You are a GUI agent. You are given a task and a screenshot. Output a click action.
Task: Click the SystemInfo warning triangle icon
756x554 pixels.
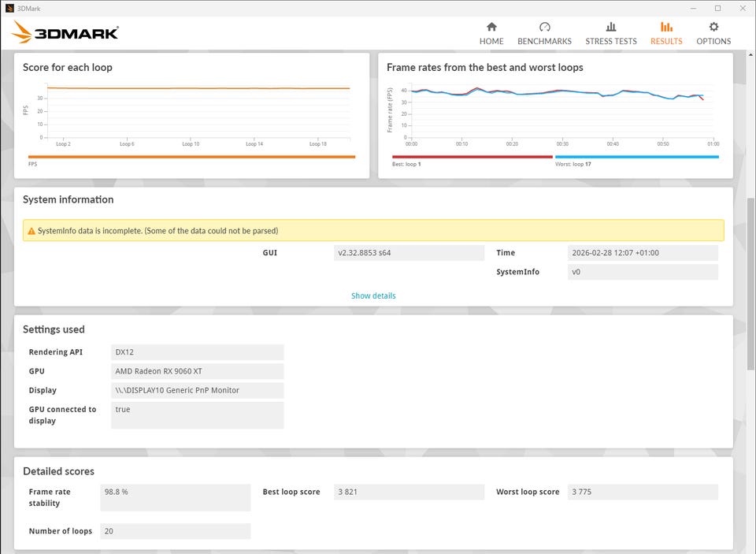click(31, 231)
